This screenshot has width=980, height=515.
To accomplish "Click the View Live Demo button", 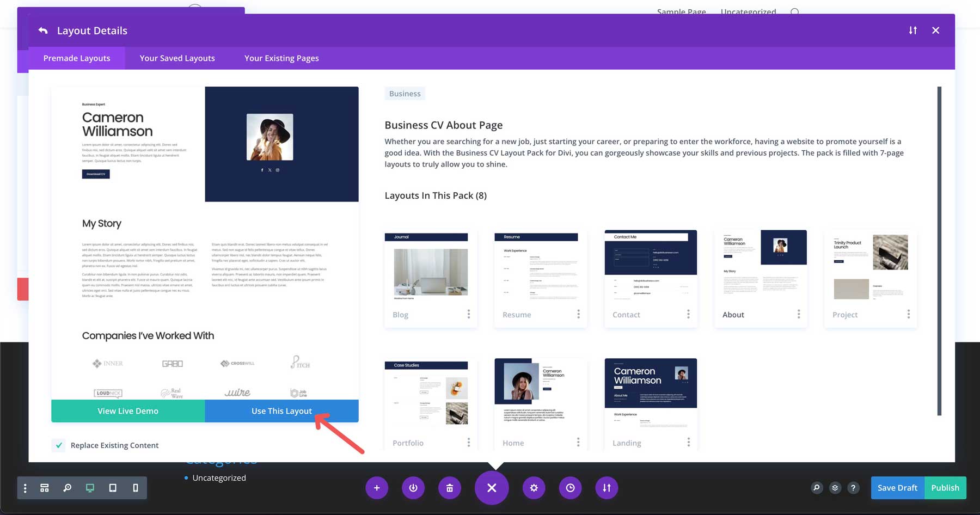I will (127, 411).
